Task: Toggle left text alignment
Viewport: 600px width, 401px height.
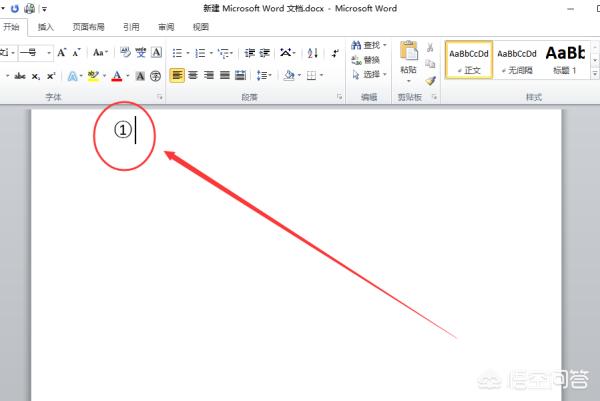Action: [176, 76]
